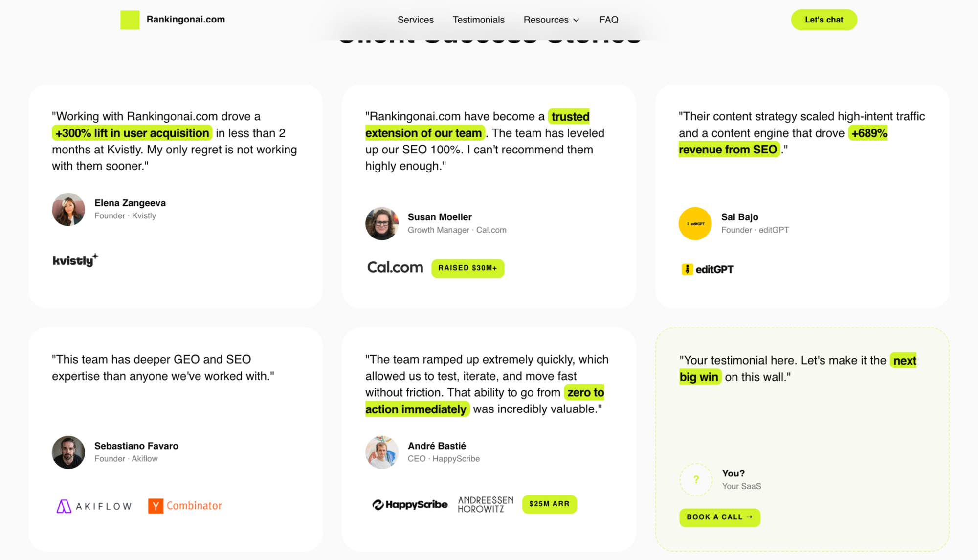
Task: Click the Cal.com logo
Action: point(395,267)
